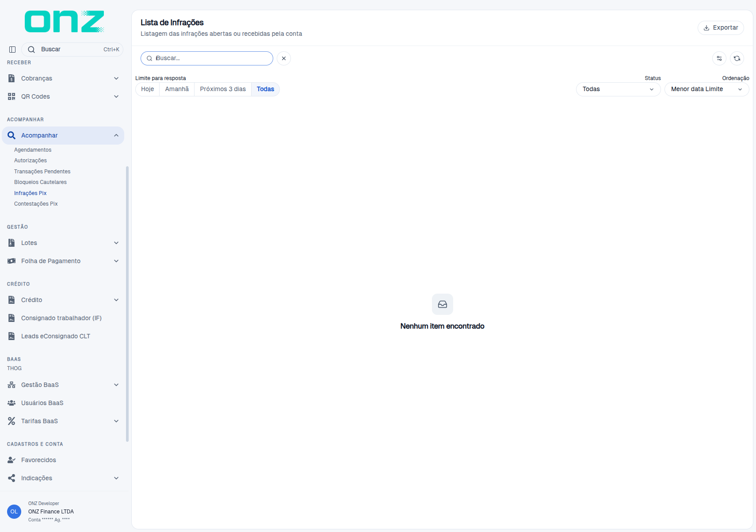Expand the Lotes chevron
Screen dimensions: 756x532
click(116, 243)
